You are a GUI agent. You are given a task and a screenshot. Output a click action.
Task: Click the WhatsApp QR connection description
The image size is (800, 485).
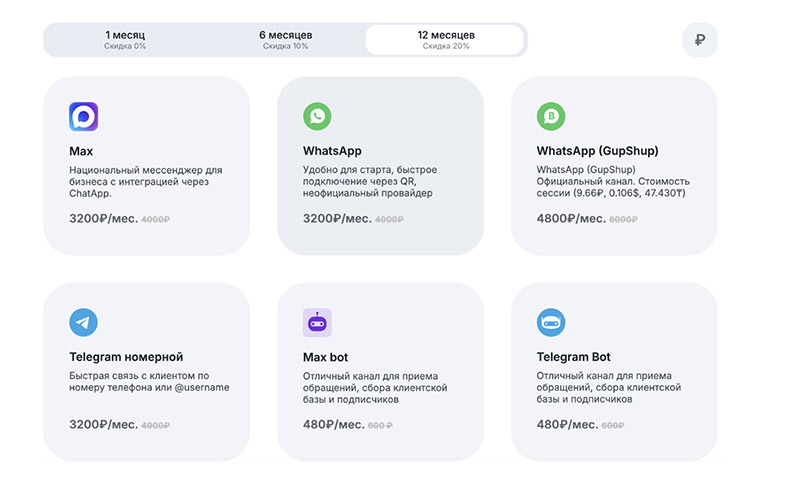370,181
